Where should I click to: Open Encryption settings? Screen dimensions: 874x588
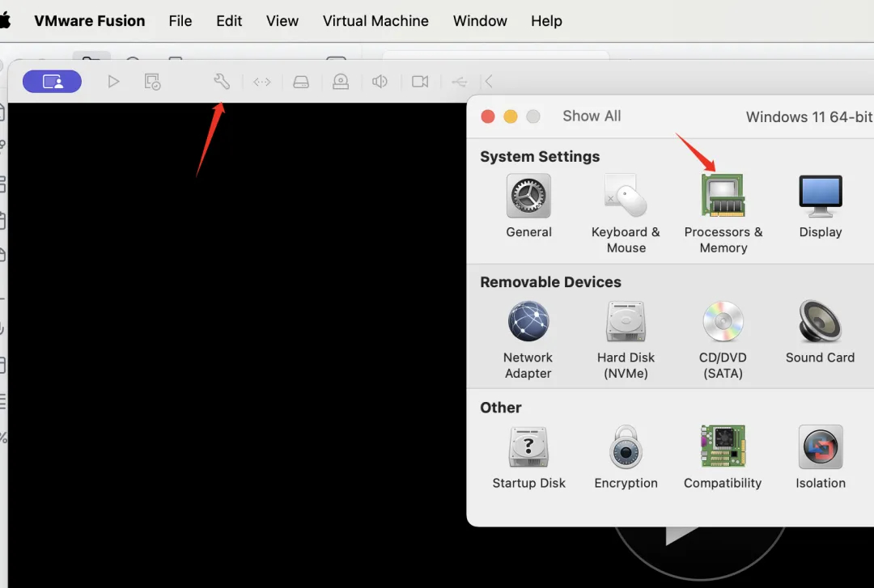[x=626, y=458]
